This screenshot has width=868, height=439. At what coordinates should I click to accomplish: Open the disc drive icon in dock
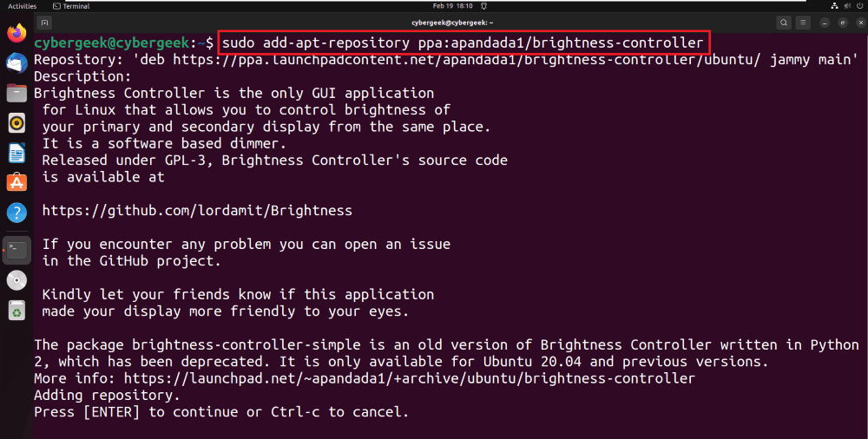coord(16,280)
